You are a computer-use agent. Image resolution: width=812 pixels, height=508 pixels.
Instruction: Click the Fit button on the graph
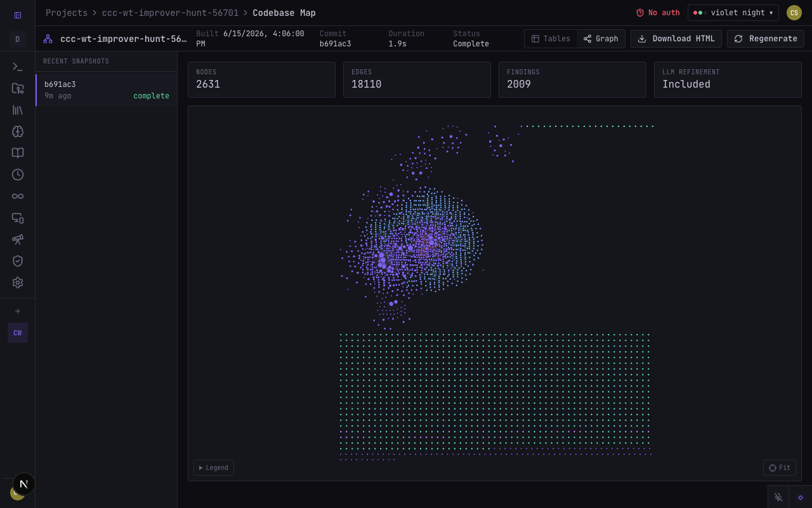[780, 468]
